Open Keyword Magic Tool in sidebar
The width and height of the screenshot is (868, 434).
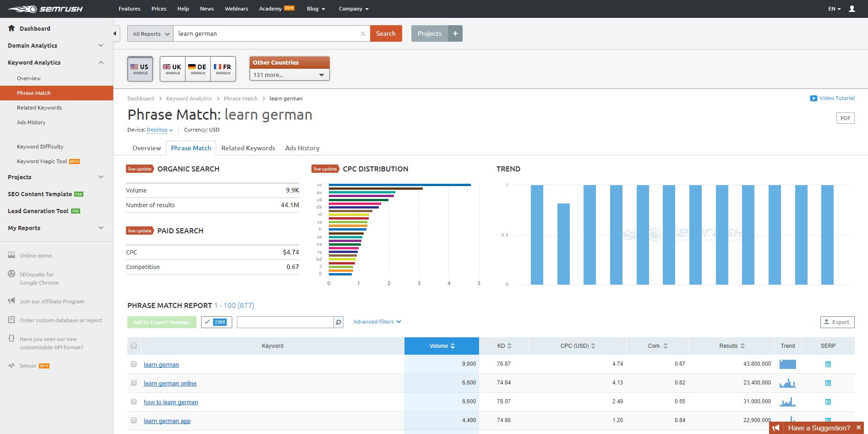(42, 161)
